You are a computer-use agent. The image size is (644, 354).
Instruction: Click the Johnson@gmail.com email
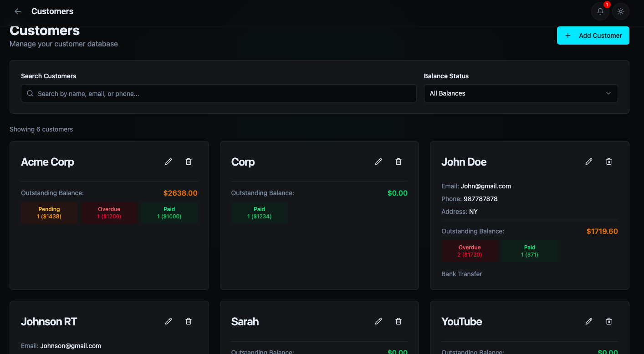click(71, 346)
